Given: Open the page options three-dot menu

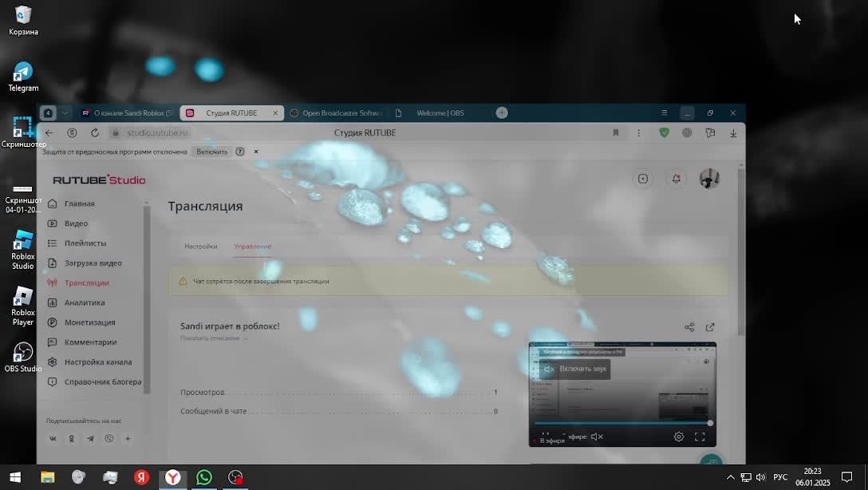Looking at the screenshot, I should 639,133.
